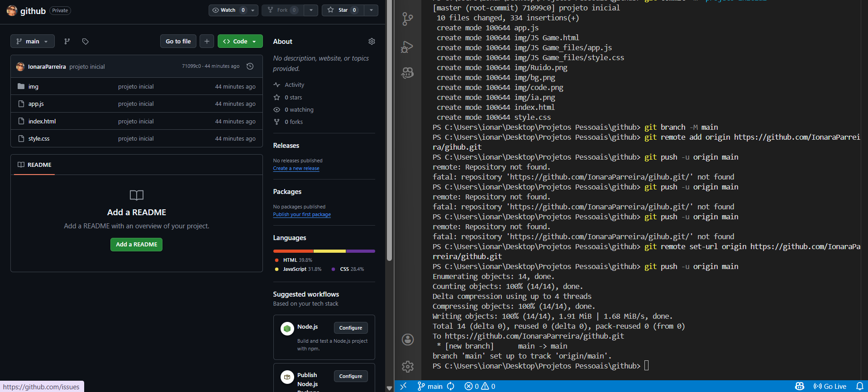This screenshot has width=868, height=392.
Task: Click Go Live in status bar
Action: 830,386
